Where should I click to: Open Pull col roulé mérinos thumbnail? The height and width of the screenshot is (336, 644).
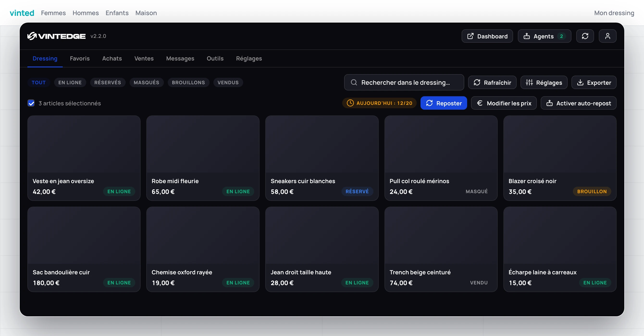pos(441,144)
